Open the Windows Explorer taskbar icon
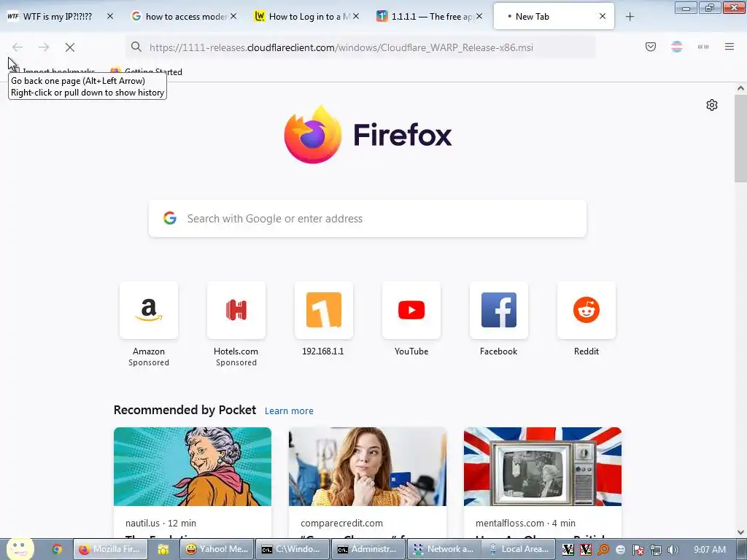The image size is (747, 560). click(163, 549)
